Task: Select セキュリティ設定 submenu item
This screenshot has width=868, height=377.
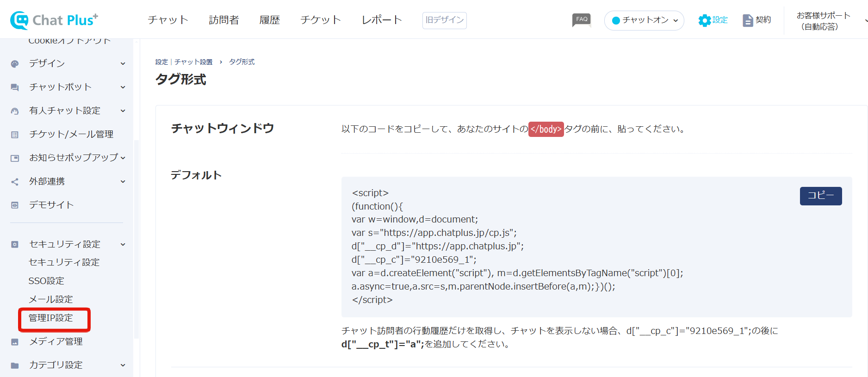Action: point(64,262)
